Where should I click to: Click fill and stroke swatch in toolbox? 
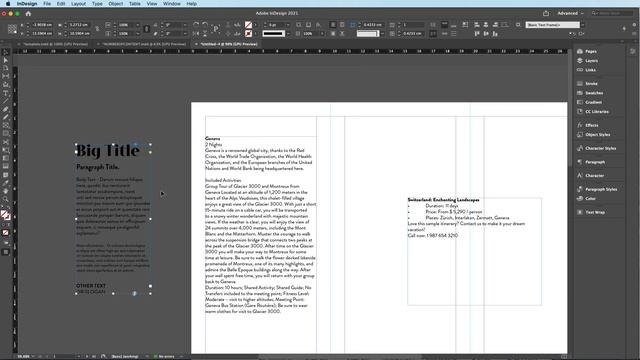point(5,215)
